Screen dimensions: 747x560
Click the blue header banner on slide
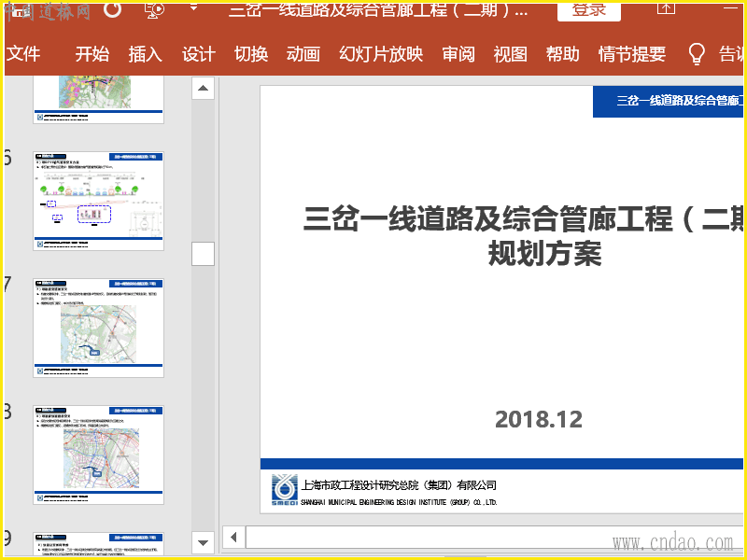pos(668,102)
